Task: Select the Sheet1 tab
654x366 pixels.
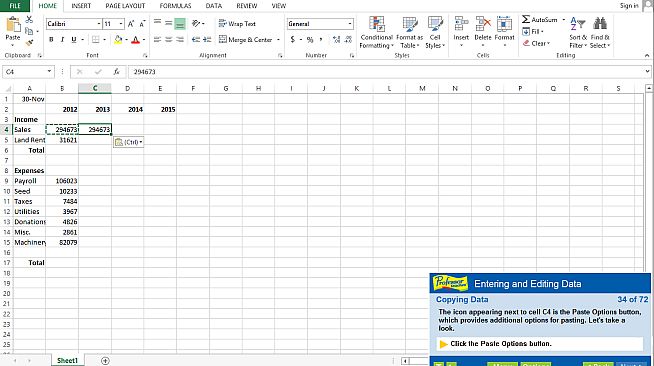Action: coord(67,361)
